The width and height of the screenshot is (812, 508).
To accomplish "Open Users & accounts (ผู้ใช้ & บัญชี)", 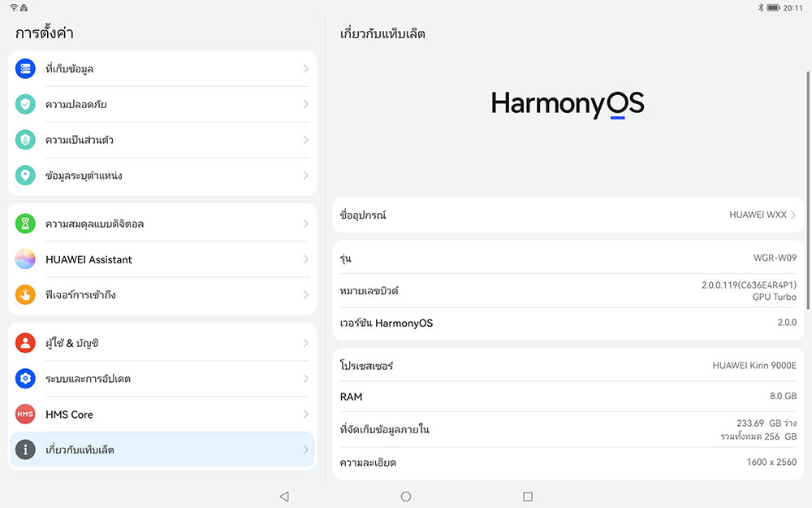I will pos(162,343).
